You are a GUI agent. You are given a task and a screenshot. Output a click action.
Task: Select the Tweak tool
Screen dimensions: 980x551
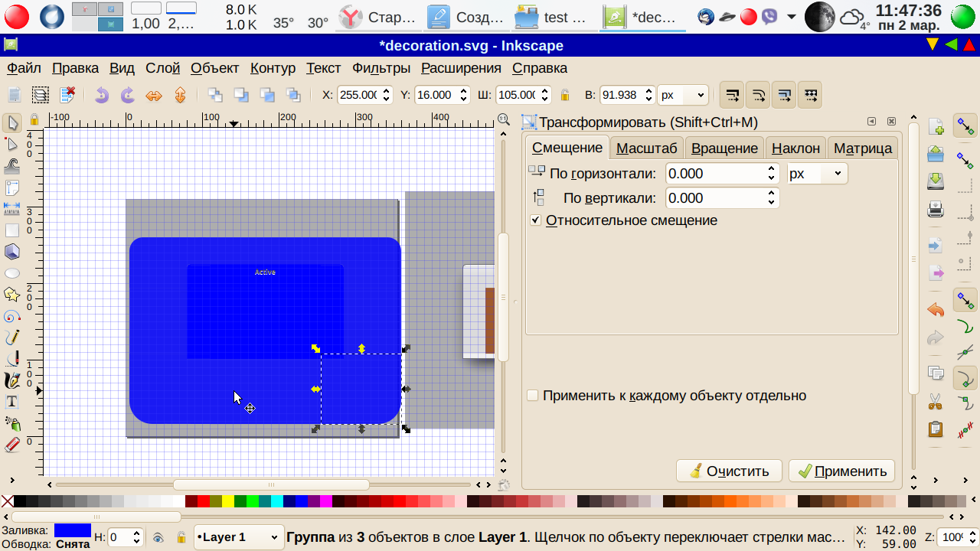tap(12, 166)
